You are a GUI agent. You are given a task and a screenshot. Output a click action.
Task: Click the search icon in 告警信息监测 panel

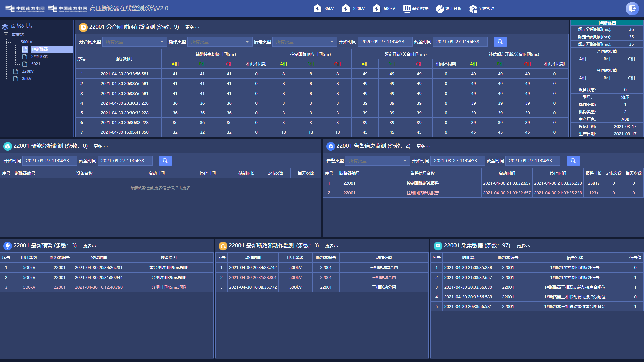click(x=573, y=161)
